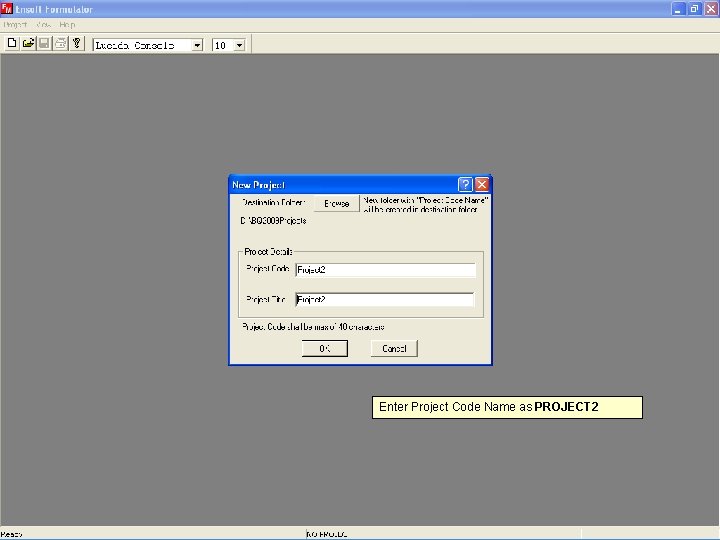
Task: Close the Ensoft Formulator window
Action: 711,9
